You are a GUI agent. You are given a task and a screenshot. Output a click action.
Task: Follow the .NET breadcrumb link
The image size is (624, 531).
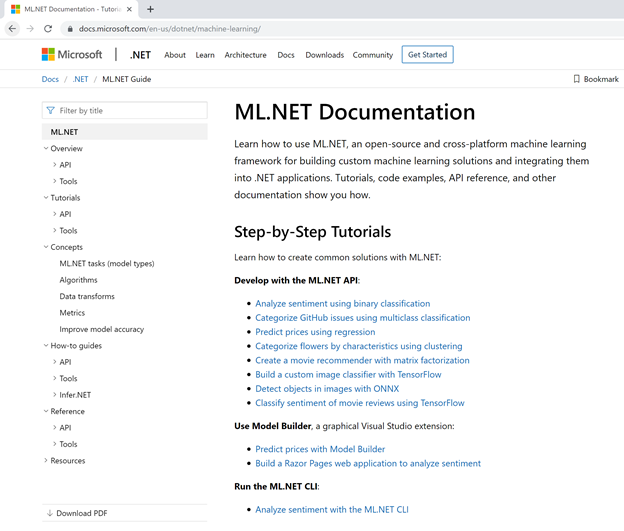tap(80, 79)
